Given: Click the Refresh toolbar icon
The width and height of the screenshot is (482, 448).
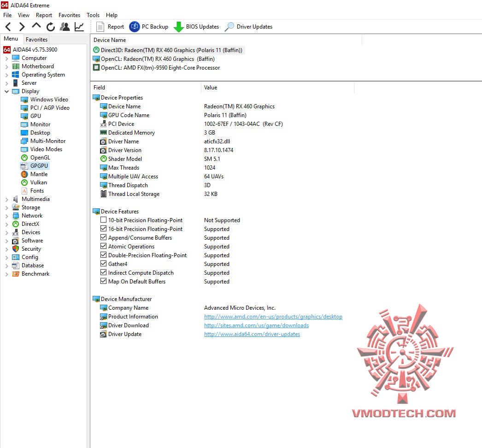Looking at the screenshot, I should tap(50, 27).
